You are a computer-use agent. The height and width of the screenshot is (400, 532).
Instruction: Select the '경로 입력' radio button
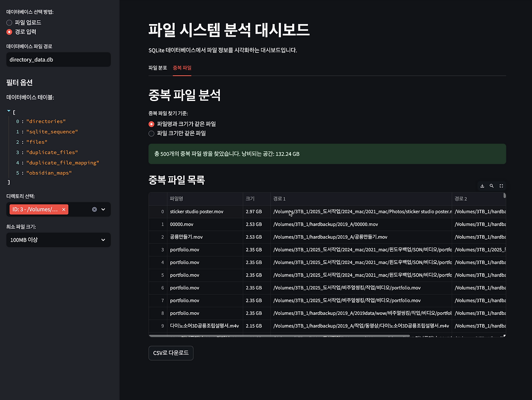point(9,32)
